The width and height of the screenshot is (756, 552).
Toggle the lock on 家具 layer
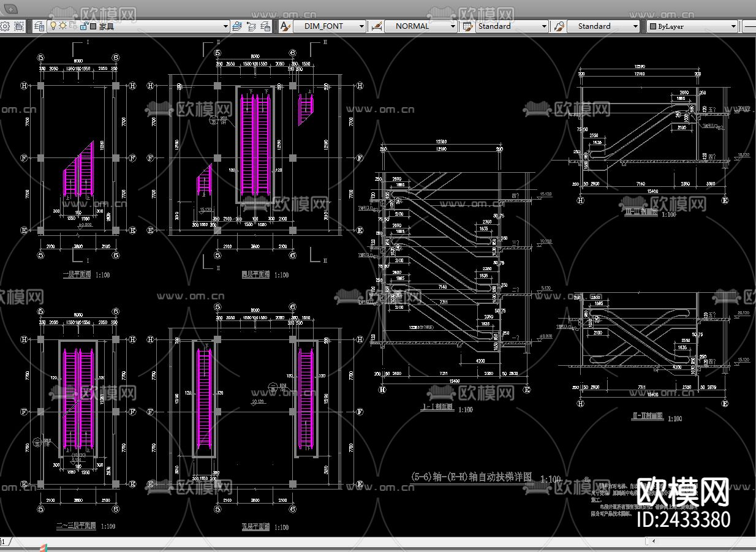83,26
